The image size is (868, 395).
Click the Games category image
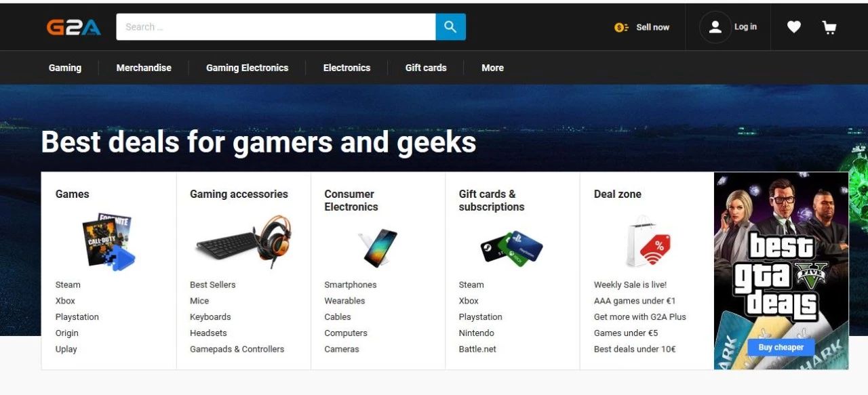pos(109,242)
